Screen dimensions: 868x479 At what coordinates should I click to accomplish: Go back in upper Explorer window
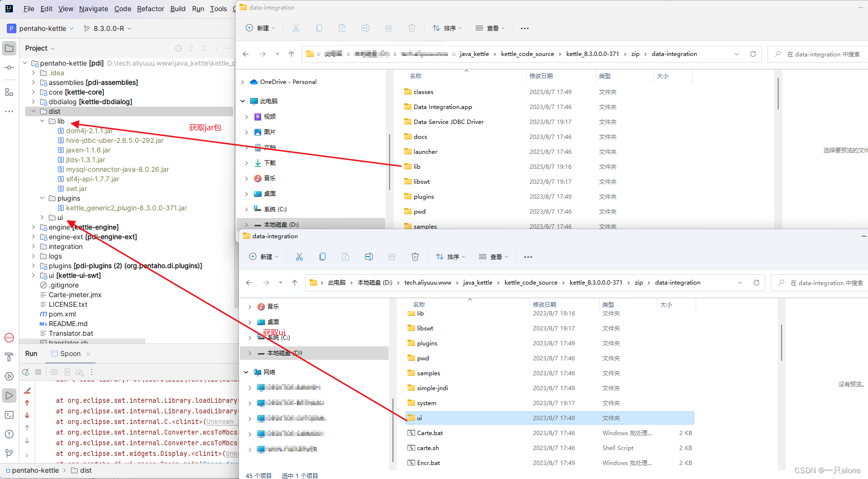246,54
